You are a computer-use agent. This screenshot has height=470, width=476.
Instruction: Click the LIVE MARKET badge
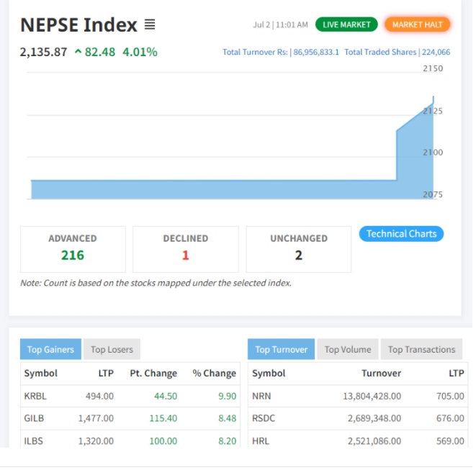346,24
